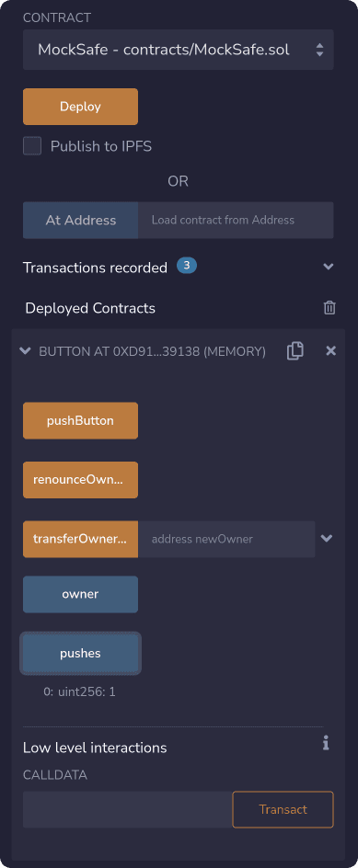The height and width of the screenshot is (868, 358).
Task: Remove the BUTTON contract instance
Action: (330, 350)
